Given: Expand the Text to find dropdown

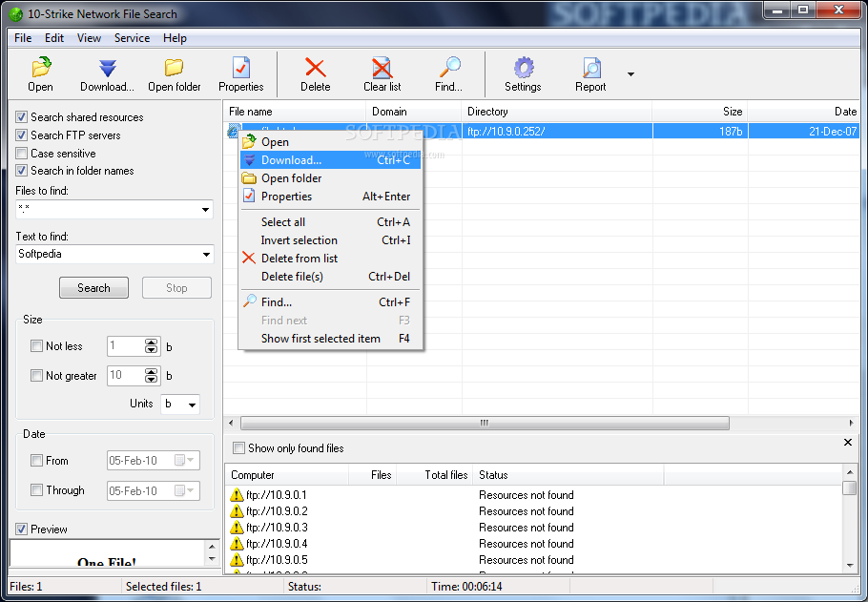Looking at the screenshot, I should [x=206, y=254].
